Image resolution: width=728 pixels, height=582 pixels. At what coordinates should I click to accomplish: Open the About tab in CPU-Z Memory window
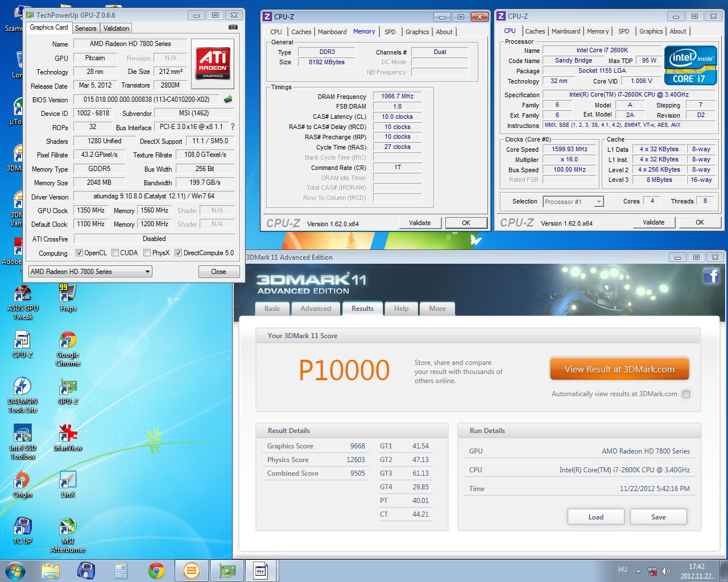pyautogui.click(x=444, y=32)
